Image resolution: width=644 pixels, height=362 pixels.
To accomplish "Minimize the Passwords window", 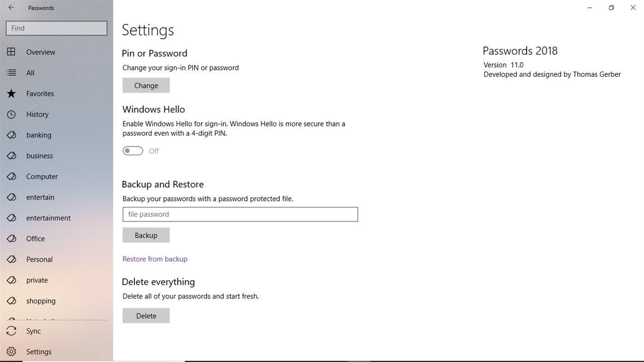I will click(x=590, y=7).
